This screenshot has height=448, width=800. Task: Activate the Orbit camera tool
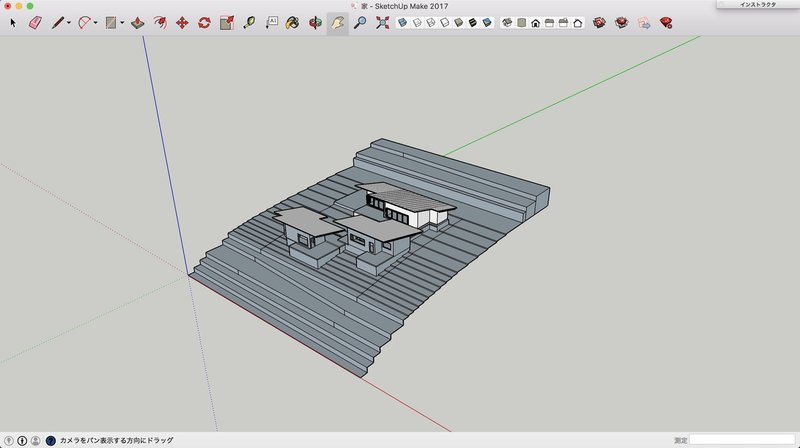315,21
